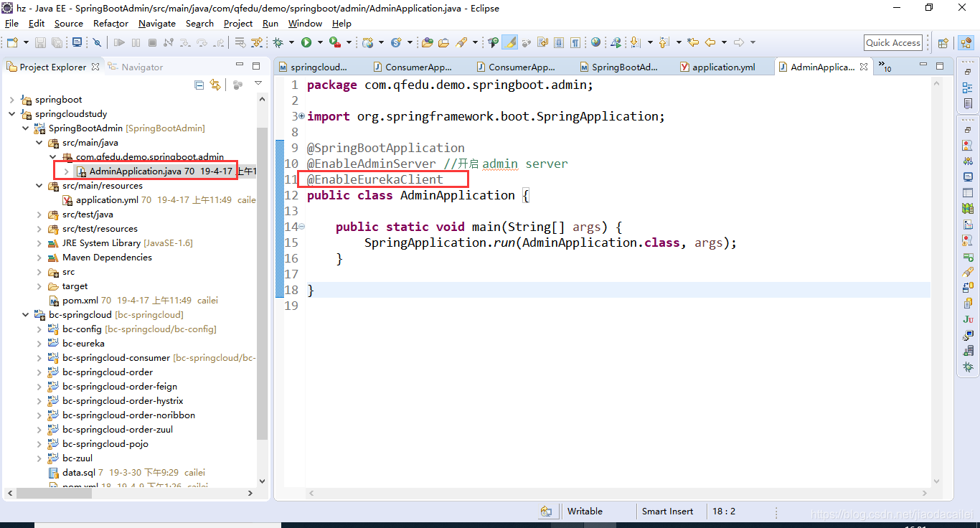Collapse main method fold at line 14
Screen dimensions: 980x528
tap(301, 227)
